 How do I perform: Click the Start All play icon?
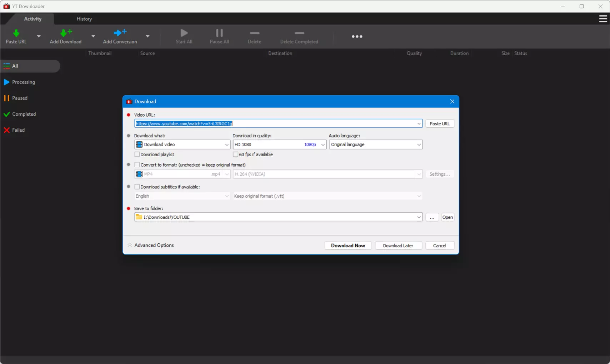point(184,33)
